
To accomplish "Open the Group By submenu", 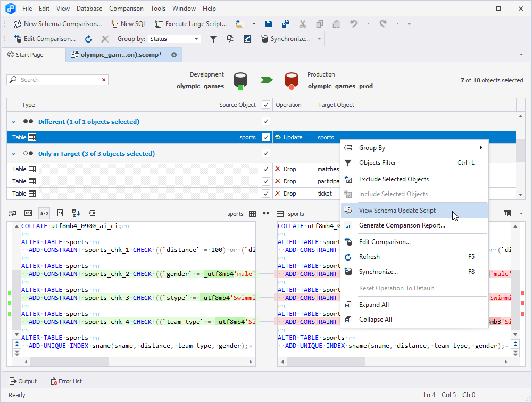I will pyautogui.click(x=414, y=148).
